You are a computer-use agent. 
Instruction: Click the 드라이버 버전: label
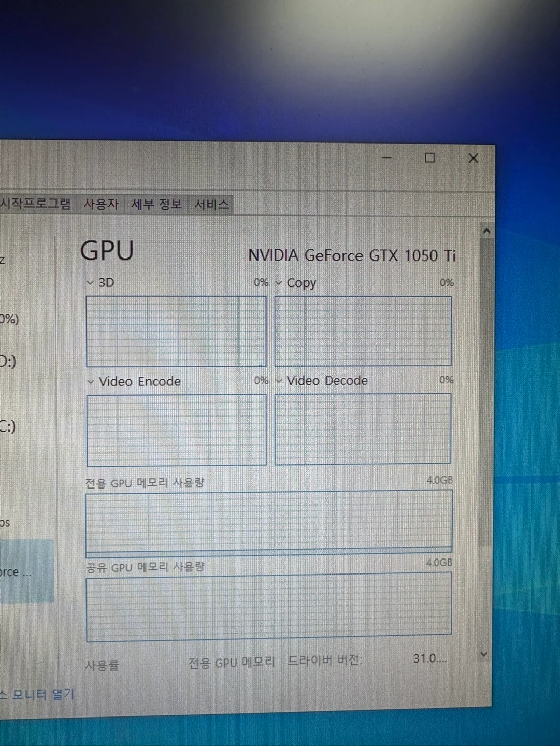pyautogui.click(x=325, y=661)
